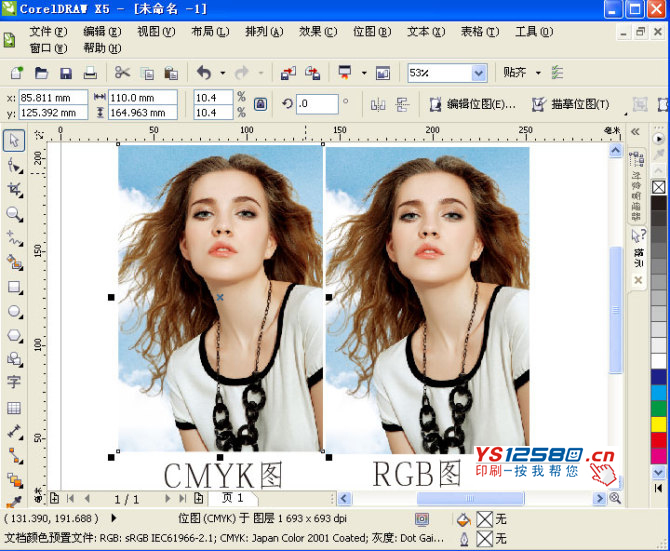Open the 位图(B) menu

(x=371, y=31)
